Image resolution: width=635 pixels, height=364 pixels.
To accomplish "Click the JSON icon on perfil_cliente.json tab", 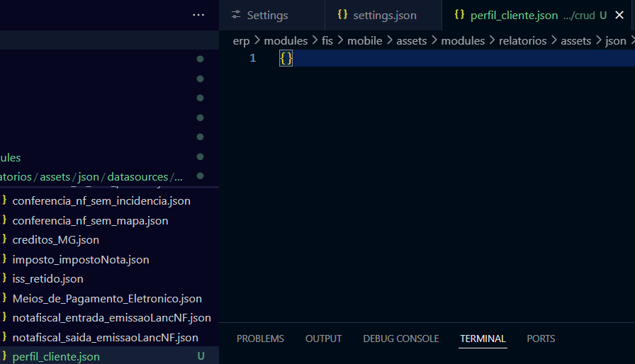I will [459, 15].
